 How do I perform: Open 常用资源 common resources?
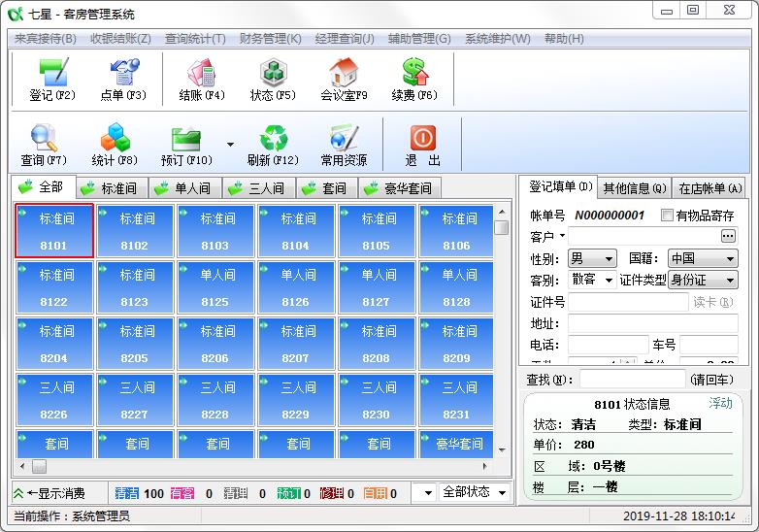click(344, 145)
